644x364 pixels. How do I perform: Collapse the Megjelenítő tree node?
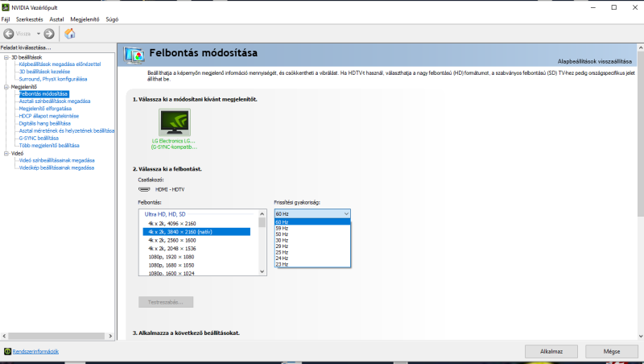(6, 87)
